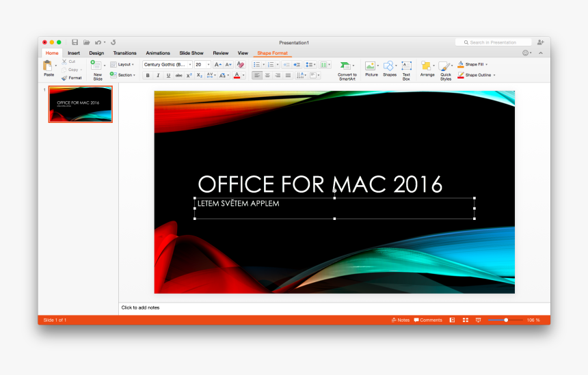
Task: Toggle Strikethrough formatting
Action: [x=179, y=75]
